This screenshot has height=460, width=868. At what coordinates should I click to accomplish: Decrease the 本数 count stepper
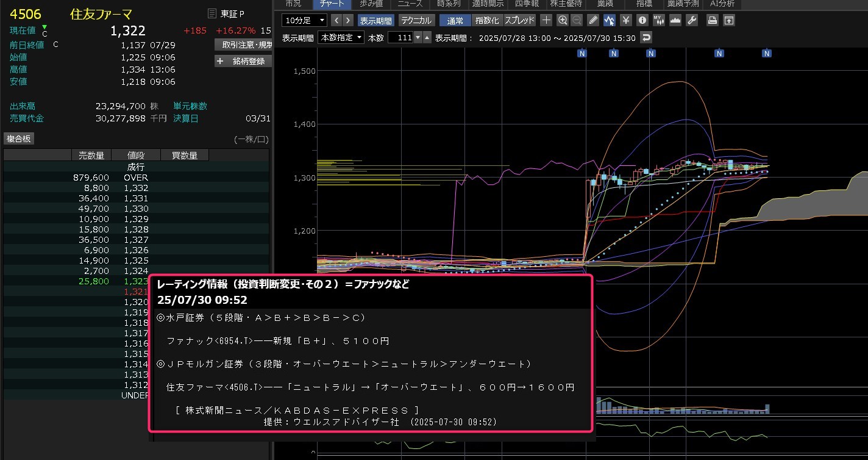click(x=418, y=38)
